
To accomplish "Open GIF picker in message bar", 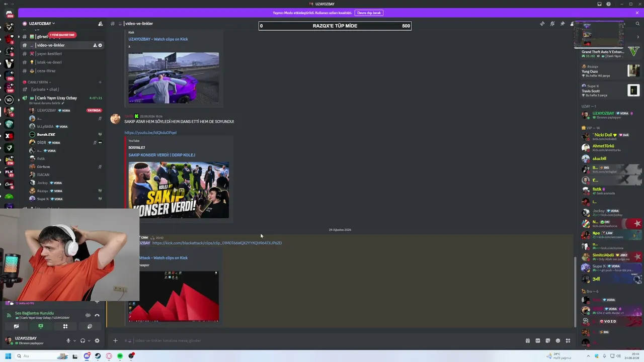I will pos(538,340).
